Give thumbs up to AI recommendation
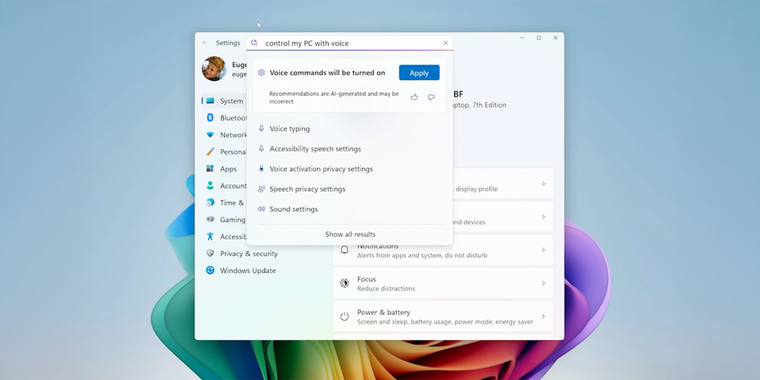This screenshot has height=380, width=760. point(414,97)
